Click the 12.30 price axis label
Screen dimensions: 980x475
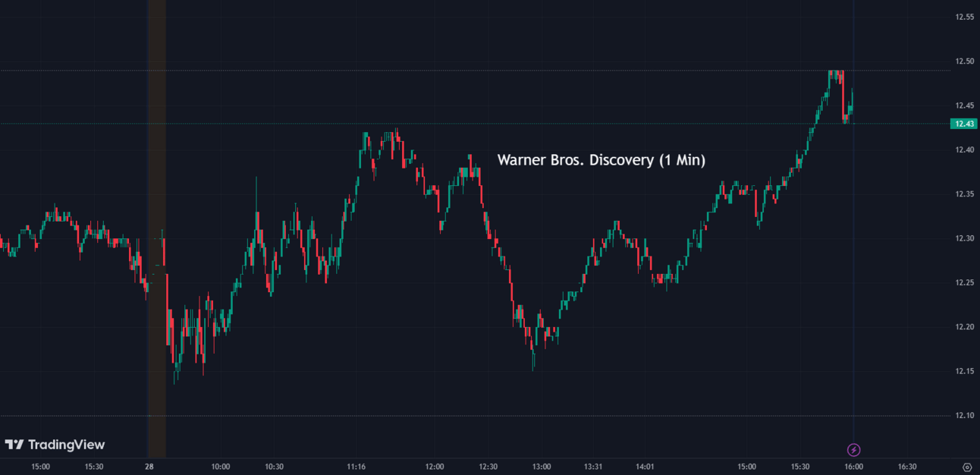coord(965,238)
